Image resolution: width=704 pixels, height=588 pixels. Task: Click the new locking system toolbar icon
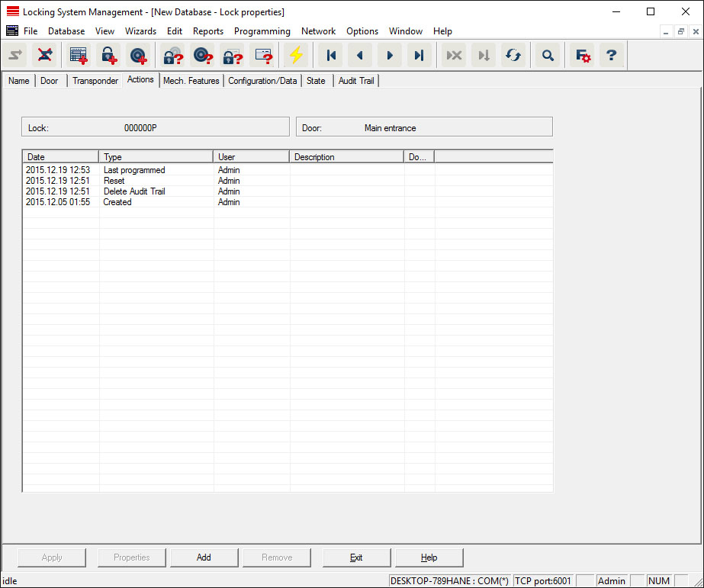(x=79, y=55)
